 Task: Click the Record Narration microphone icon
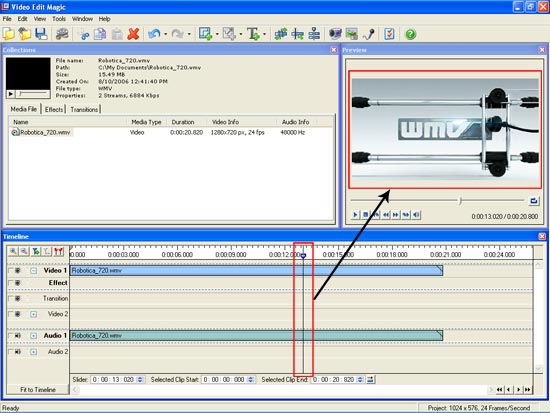[x=368, y=34]
